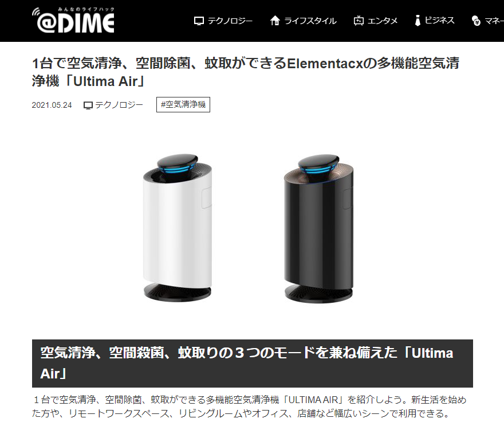Click the monitor icon beside テクノロジー in the nav bar
The height and width of the screenshot is (422, 504).
click(199, 21)
